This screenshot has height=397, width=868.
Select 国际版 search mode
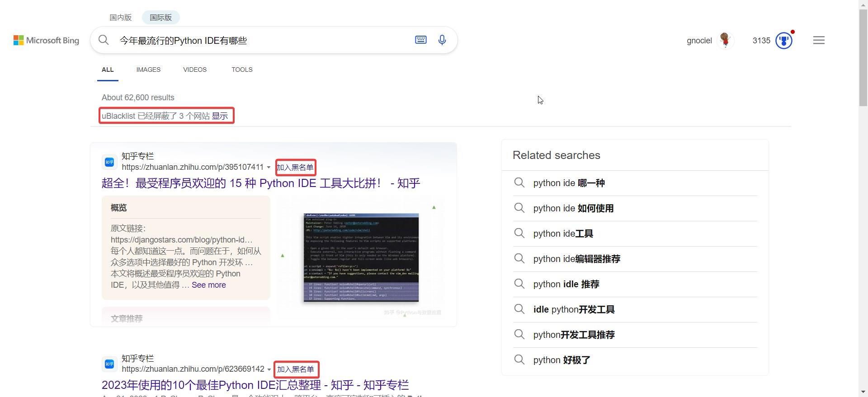pyautogui.click(x=160, y=17)
